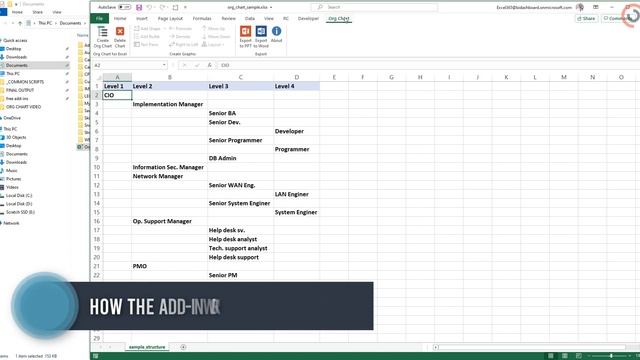Click the Text Pane ribbon command
This screenshot has height=360, width=640.
coord(146,44)
